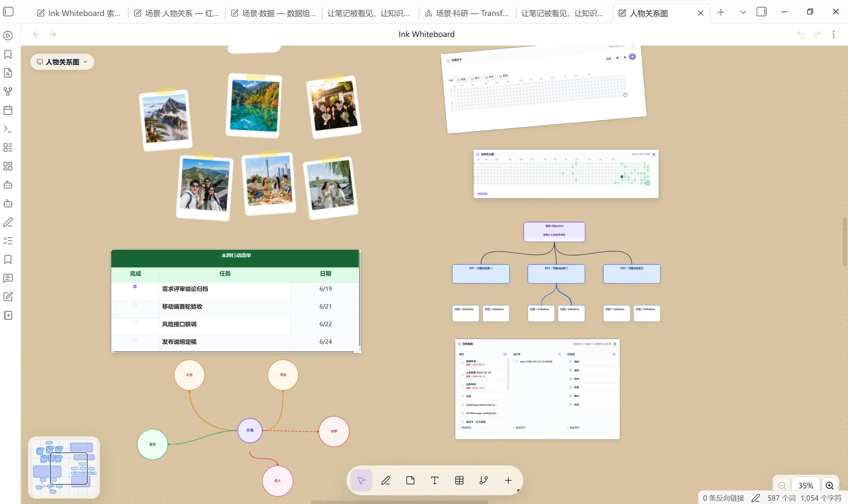
Task: Check the 移动端首轮验收 checkbox
Action: [x=135, y=304]
